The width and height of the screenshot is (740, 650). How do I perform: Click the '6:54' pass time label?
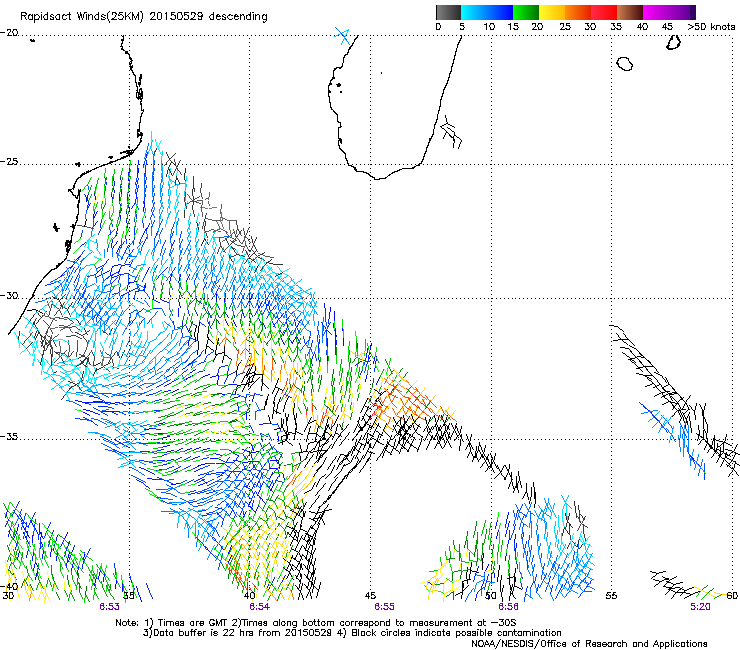(x=260, y=607)
